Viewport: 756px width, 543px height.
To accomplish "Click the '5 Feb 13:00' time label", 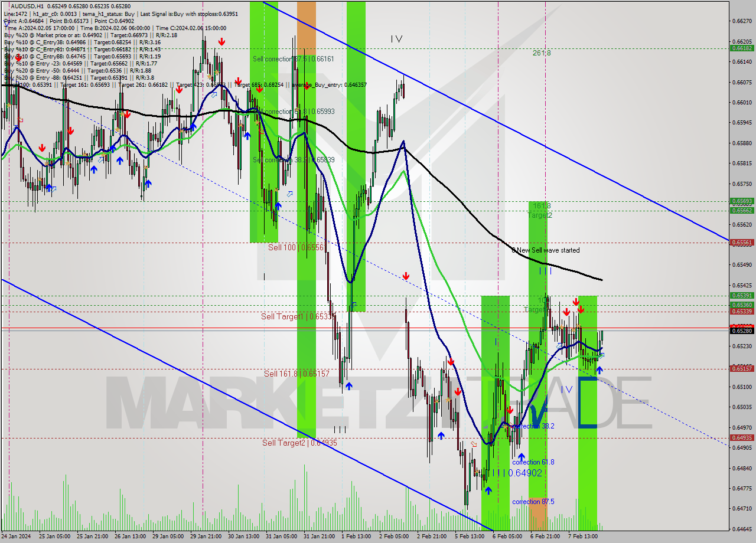I will point(470,537).
